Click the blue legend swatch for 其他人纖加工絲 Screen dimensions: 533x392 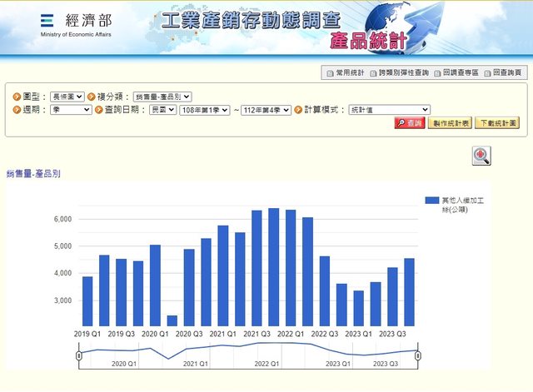(431, 201)
